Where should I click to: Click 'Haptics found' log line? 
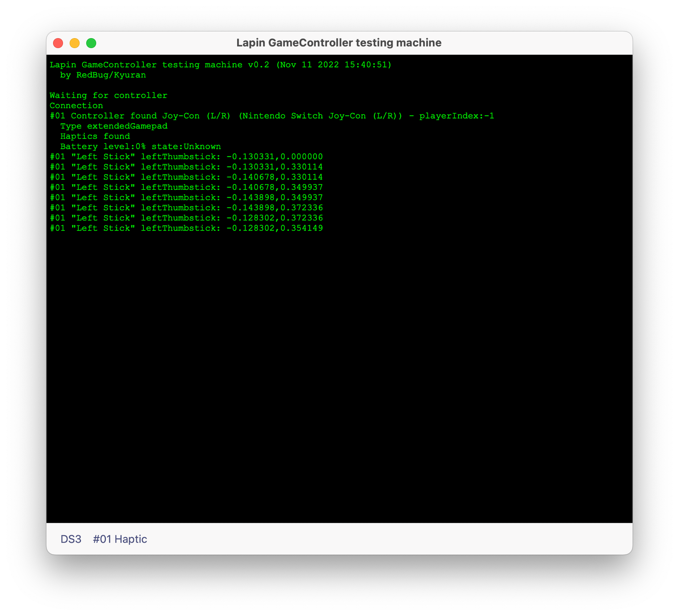click(x=95, y=136)
